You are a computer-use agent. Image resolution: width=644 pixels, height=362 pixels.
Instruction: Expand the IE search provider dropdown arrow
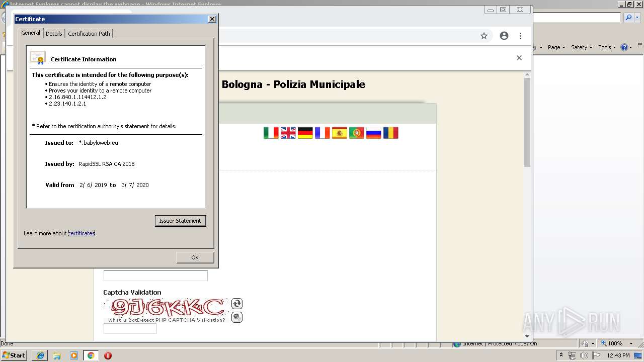(636, 18)
